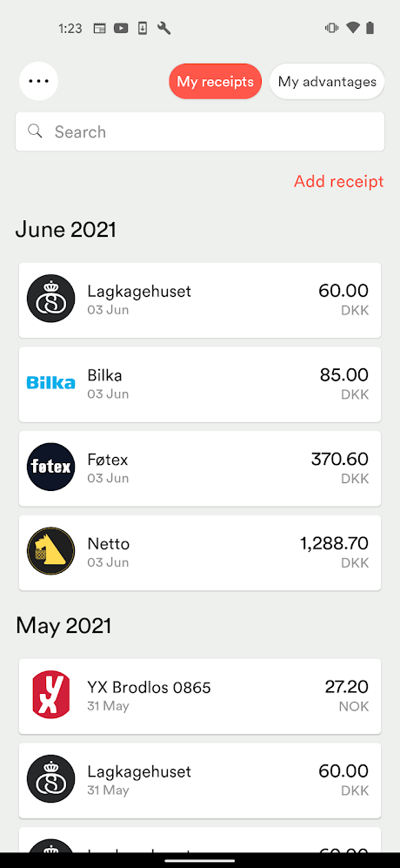Screen dimensions: 400x868
Task: Tap the Bilka store logo
Action: (51, 383)
